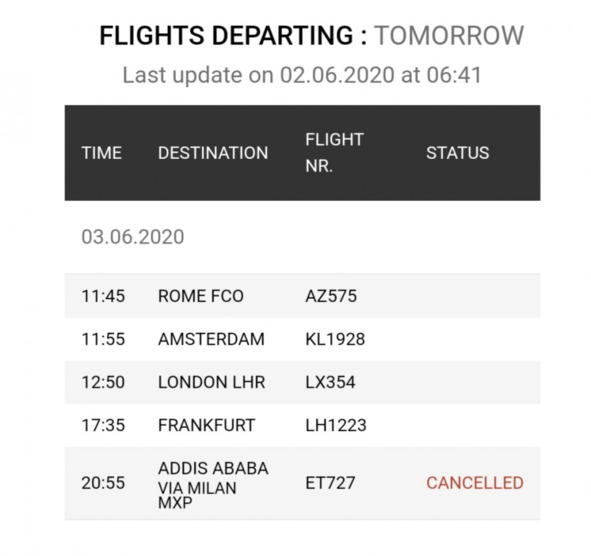Open flight LX354 details
This screenshot has width=591, height=556.
(x=330, y=382)
